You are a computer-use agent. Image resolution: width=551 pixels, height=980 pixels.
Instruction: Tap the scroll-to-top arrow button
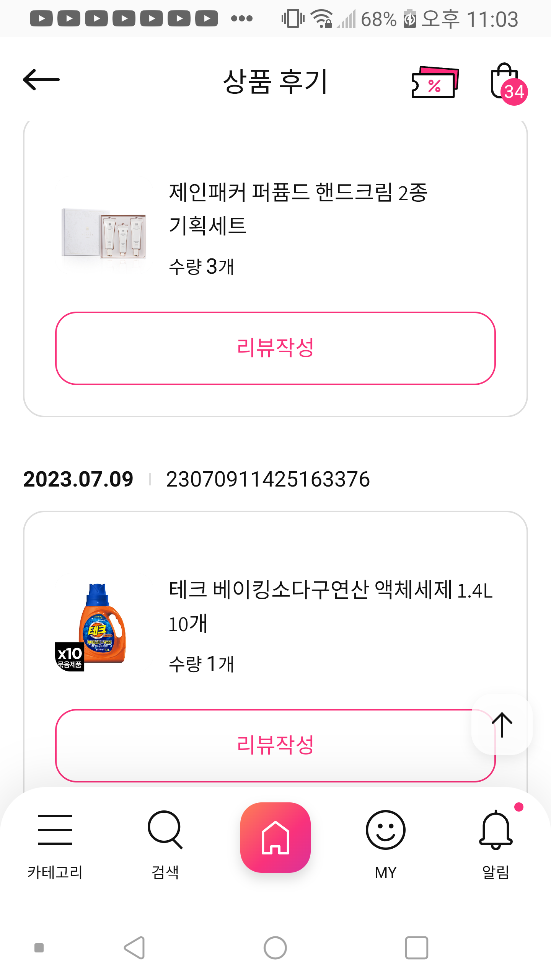[x=502, y=725]
